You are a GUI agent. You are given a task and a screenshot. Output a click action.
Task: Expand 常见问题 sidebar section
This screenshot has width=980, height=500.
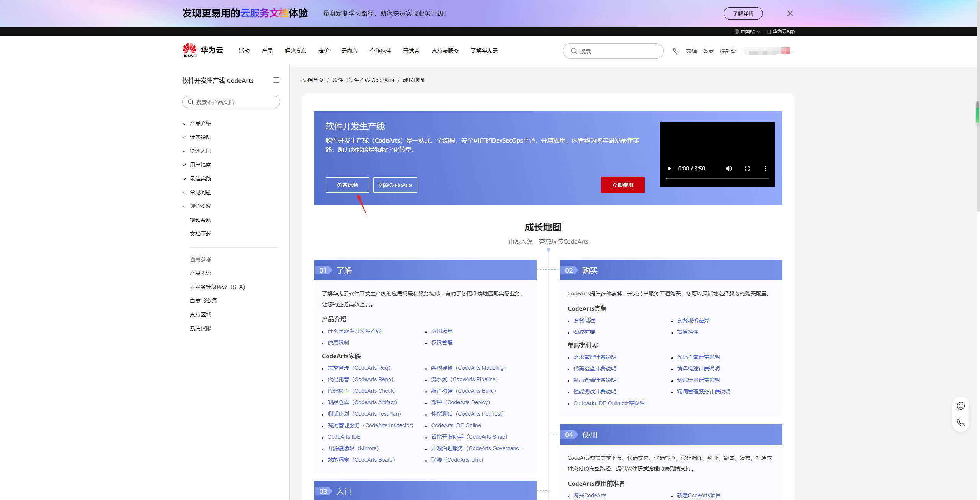(200, 192)
